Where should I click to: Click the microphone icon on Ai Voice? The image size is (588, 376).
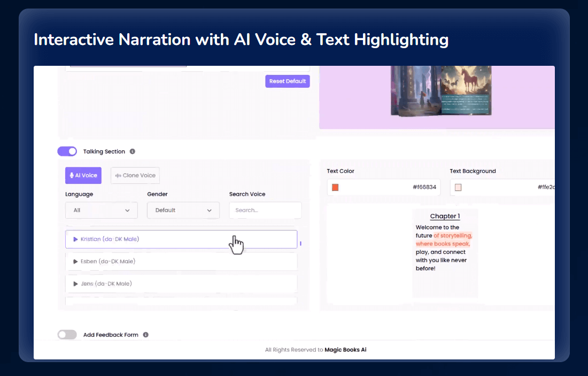[x=72, y=175]
